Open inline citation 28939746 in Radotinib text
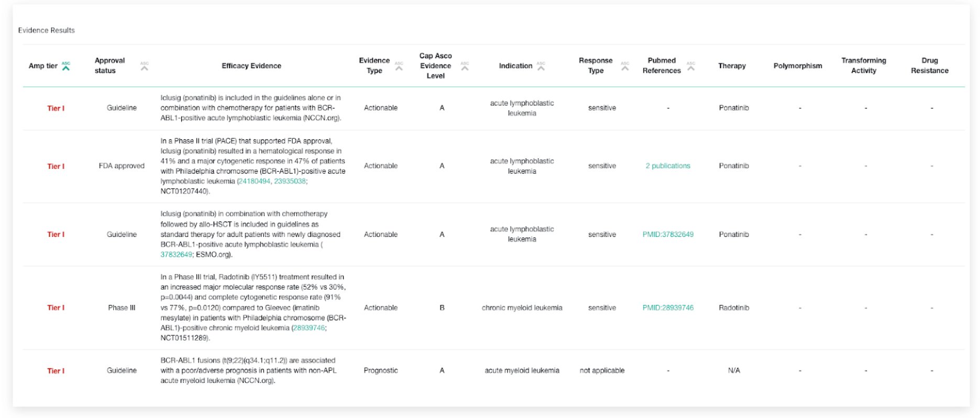The width and height of the screenshot is (980, 418). point(309,328)
